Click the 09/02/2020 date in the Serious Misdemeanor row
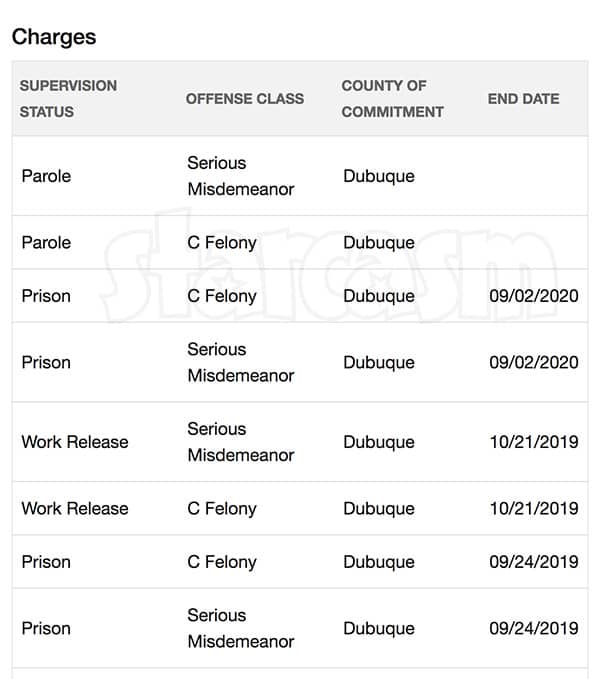Viewport: 602px width, 679px height. pyautogui.click(x=533, y=362)
